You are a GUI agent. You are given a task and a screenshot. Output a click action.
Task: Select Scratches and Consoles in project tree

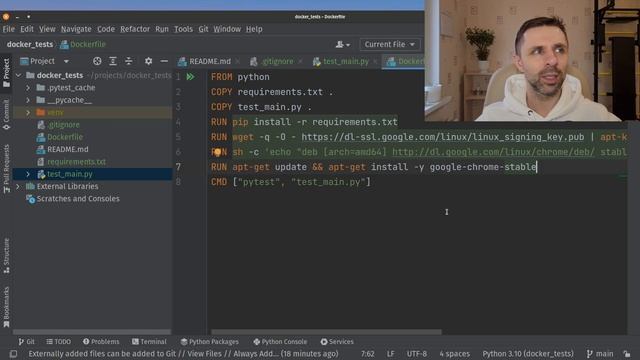pyautogui.click(x=78, y=199)
